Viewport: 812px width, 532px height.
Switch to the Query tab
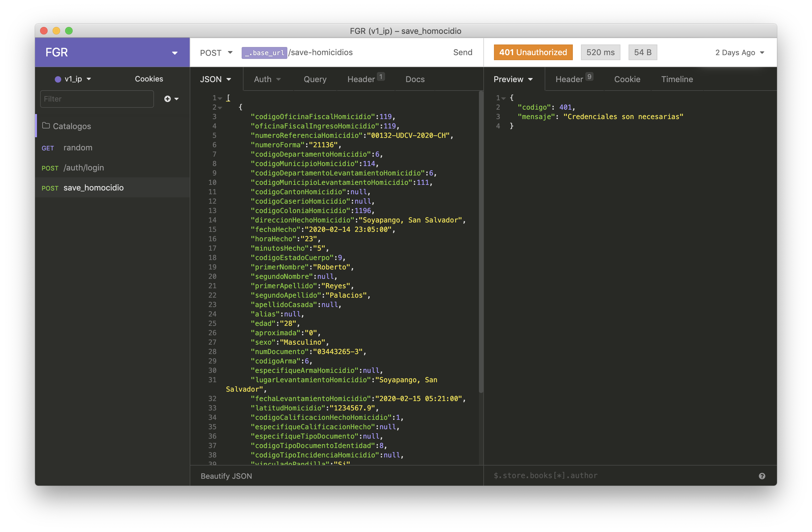(315, 79)
